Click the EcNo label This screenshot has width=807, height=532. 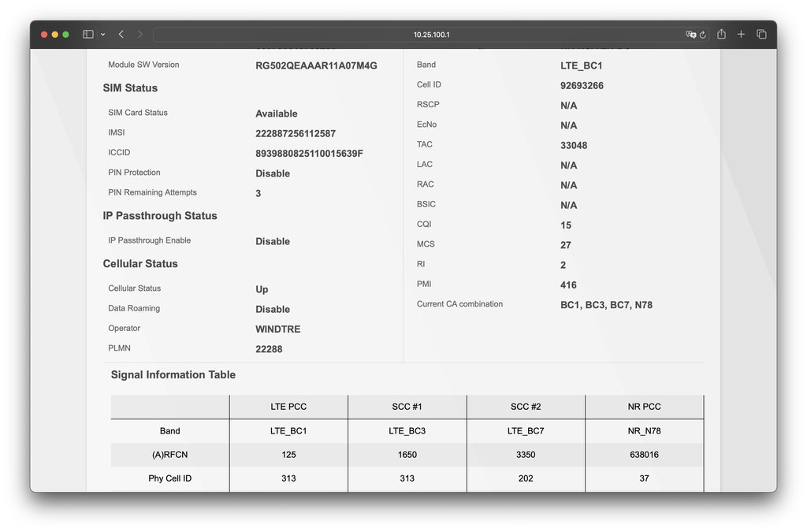(x=426, y=125)
